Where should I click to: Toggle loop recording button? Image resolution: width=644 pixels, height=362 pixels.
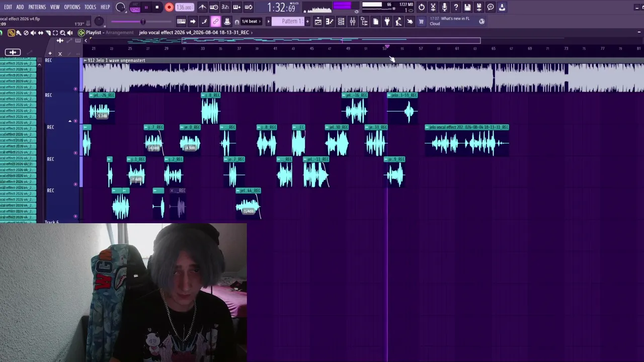(x=249, y=7)
